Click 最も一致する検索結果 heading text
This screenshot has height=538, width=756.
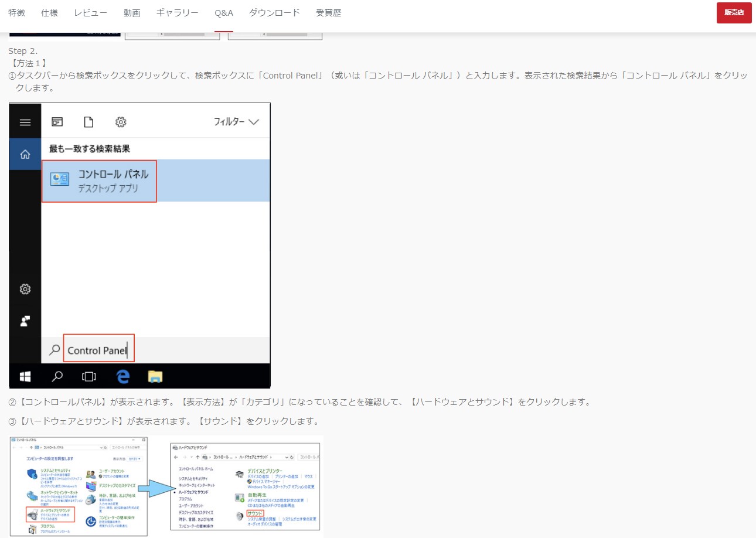pos(90,149)
